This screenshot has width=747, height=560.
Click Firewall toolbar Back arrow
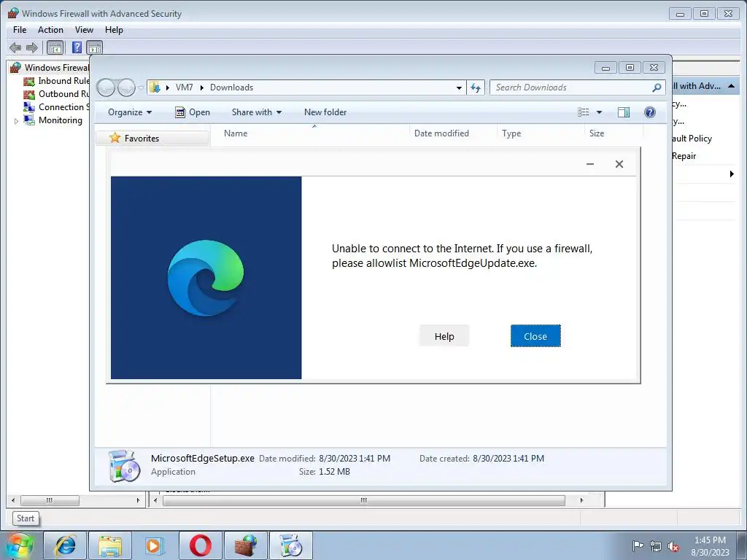[15, 47]
